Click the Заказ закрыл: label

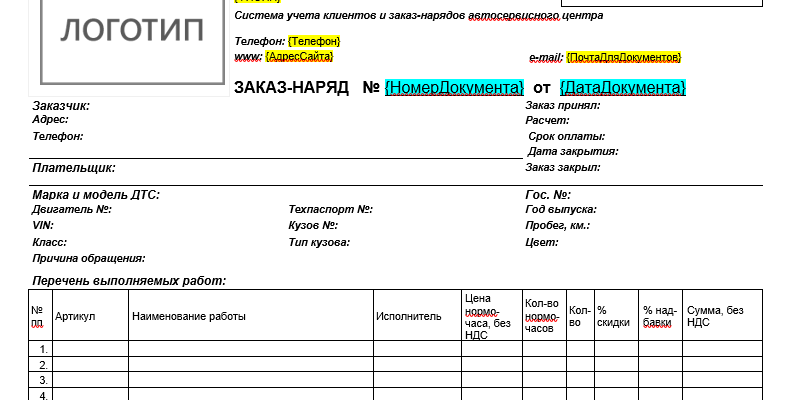[x=563, y=167]
